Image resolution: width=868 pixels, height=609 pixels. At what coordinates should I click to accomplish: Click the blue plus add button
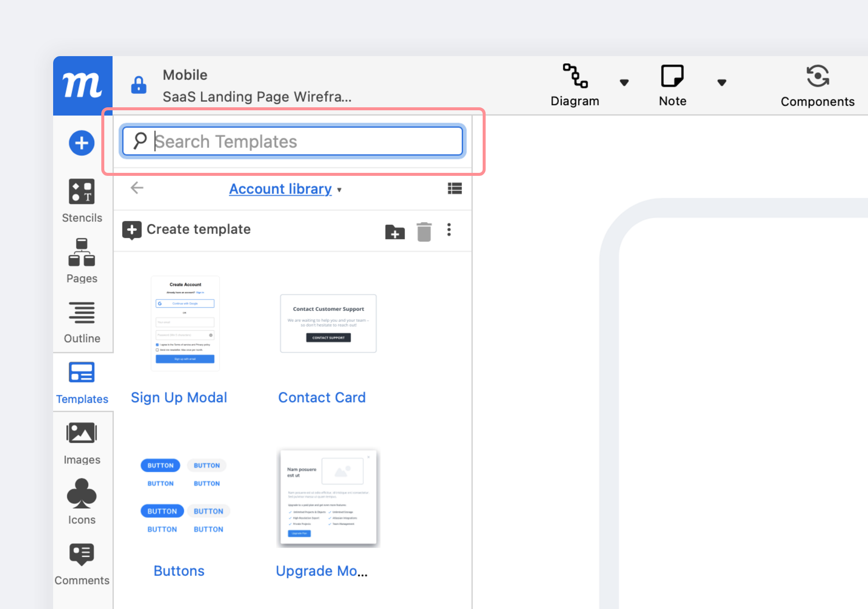(x=82, y=143)
